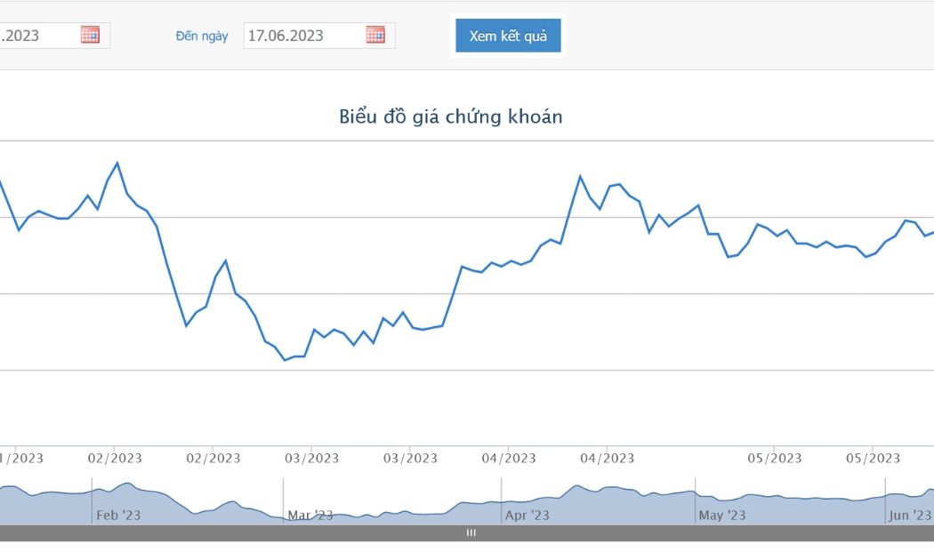The image size is (934, 560).
Task: Click the first 05/2023 axis label
Action: (x=775, y=459)
